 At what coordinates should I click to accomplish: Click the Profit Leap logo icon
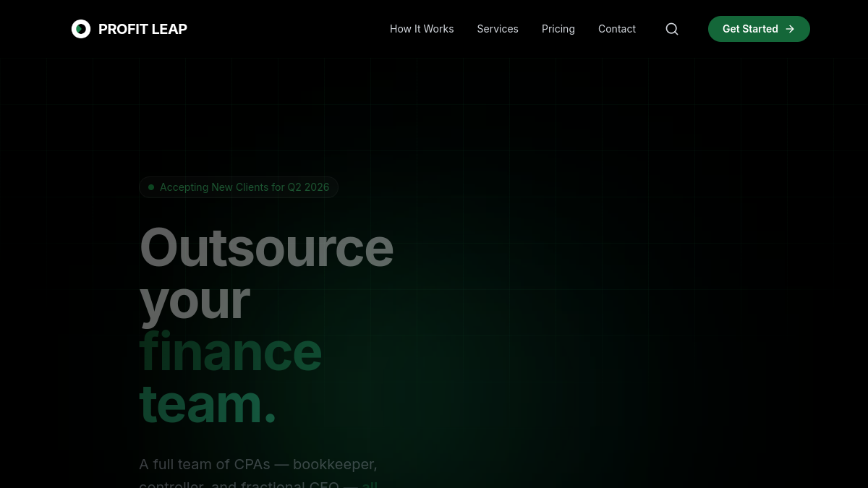click(81, 29)
